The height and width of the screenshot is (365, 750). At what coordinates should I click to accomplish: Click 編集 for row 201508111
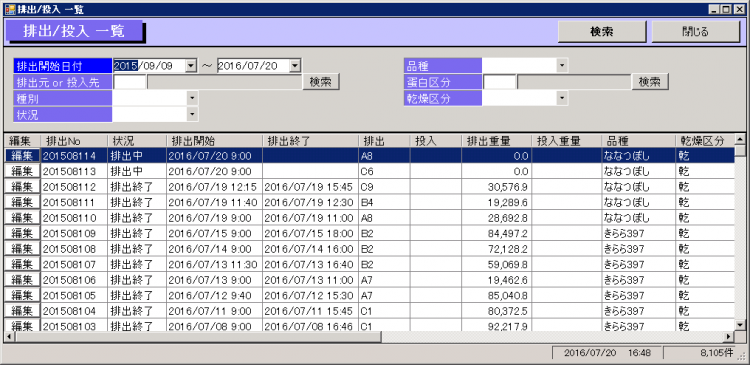22,202
